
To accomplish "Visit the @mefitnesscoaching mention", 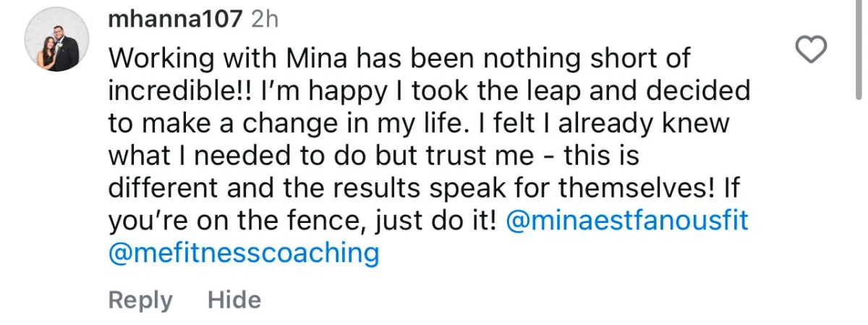I will click(243, 253).
